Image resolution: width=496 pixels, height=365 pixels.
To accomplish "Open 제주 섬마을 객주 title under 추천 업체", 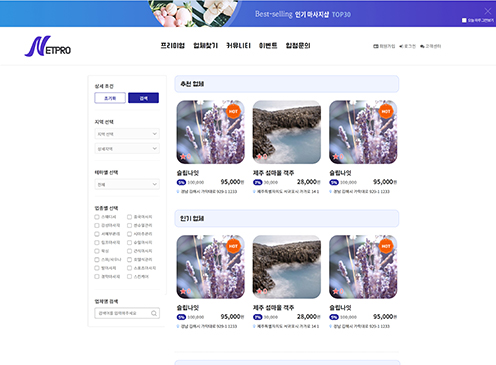I will 273,173.
